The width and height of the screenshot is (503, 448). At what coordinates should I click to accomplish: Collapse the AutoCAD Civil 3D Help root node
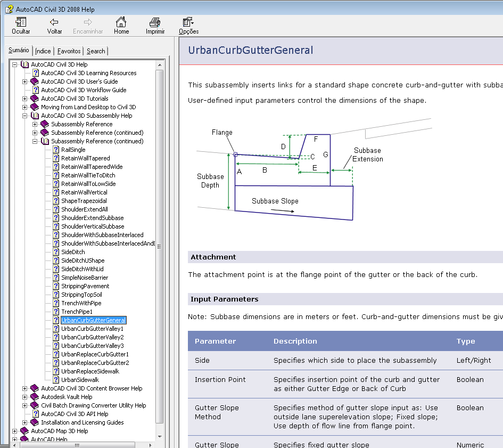pyautogui.click(x=14, y=64)
